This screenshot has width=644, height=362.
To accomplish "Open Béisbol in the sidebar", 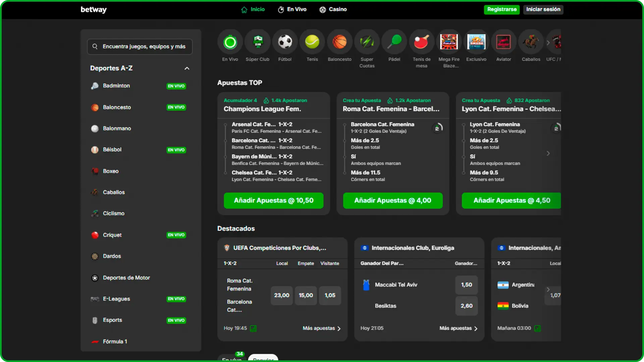I will 139,149.
